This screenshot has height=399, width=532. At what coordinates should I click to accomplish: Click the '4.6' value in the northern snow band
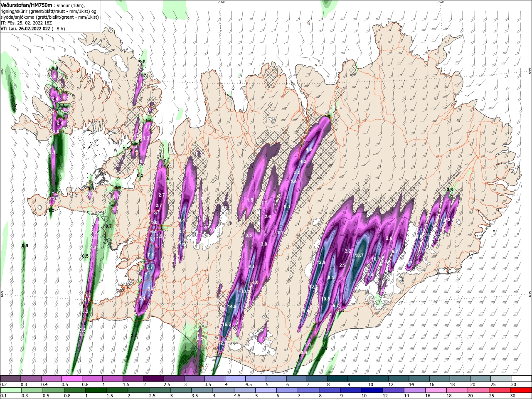309,149
